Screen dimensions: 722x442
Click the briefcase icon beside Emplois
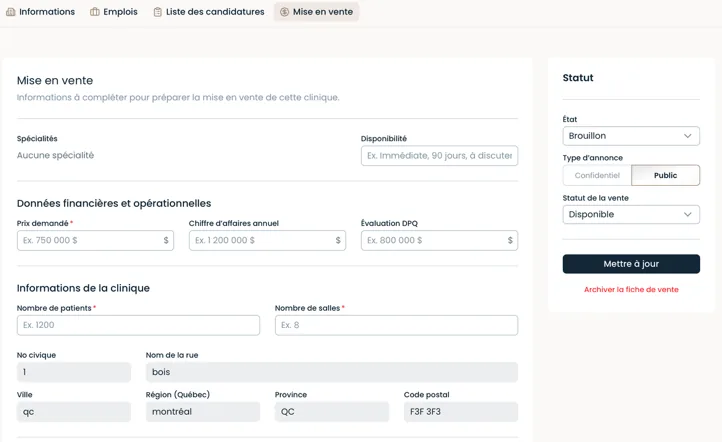(95, 12)
